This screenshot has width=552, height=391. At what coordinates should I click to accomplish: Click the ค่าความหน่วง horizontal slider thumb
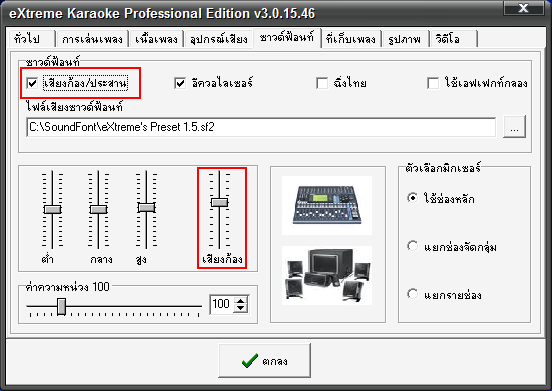coord(62,307)
